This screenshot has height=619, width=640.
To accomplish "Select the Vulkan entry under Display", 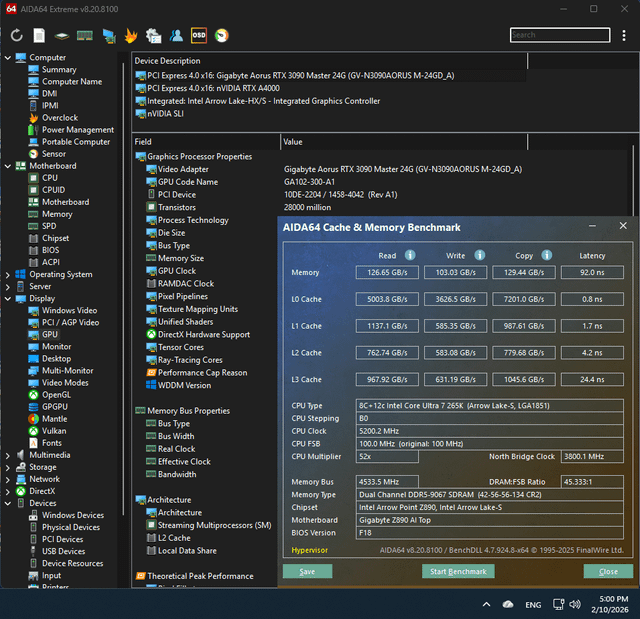I will pos(55,431).
